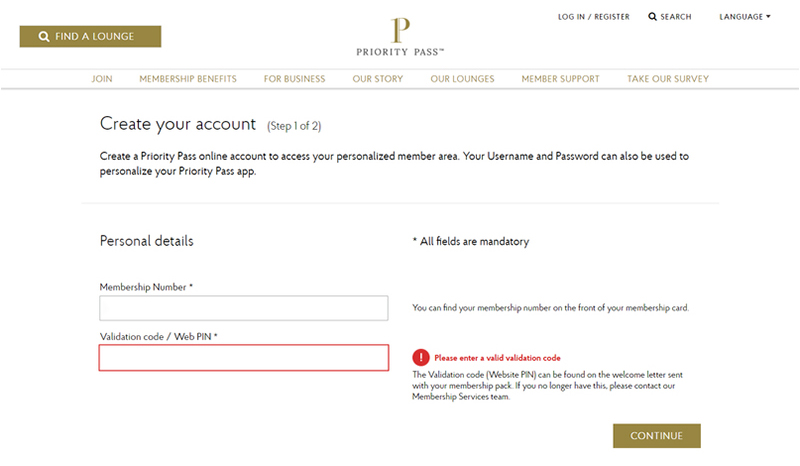Viewport: 800px width, 466px height.
Task: Focus the Membership Number input field
Action: [x=244, y=308]
